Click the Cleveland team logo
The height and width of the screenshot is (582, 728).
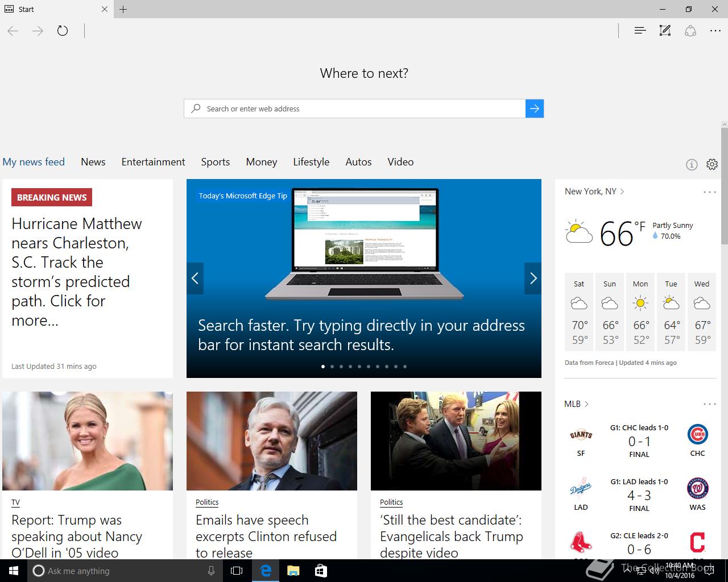(697, 543)
